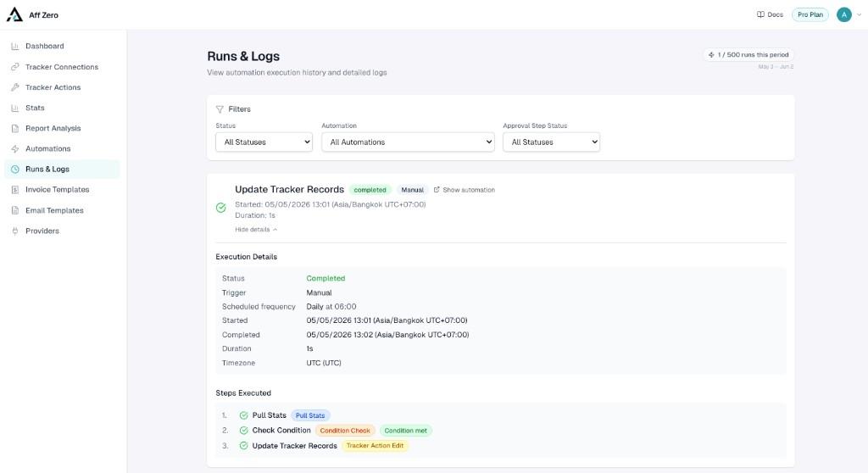Open Report Analysis in sidebar
Screen dimensions: 868x473
click(x=62, y=129)
